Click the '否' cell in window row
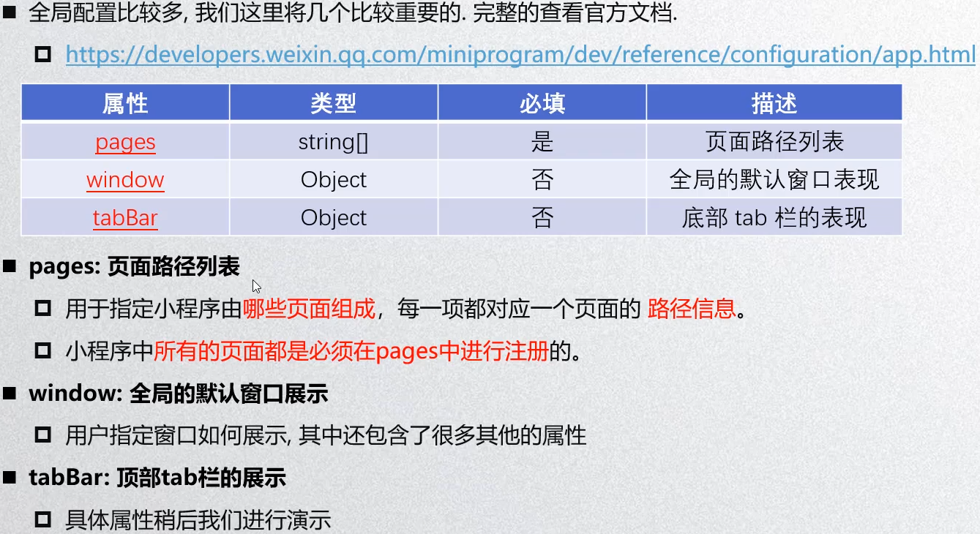The width and height of the screenshot is (980, 534). pyautogui.click(x=542, y=179)
